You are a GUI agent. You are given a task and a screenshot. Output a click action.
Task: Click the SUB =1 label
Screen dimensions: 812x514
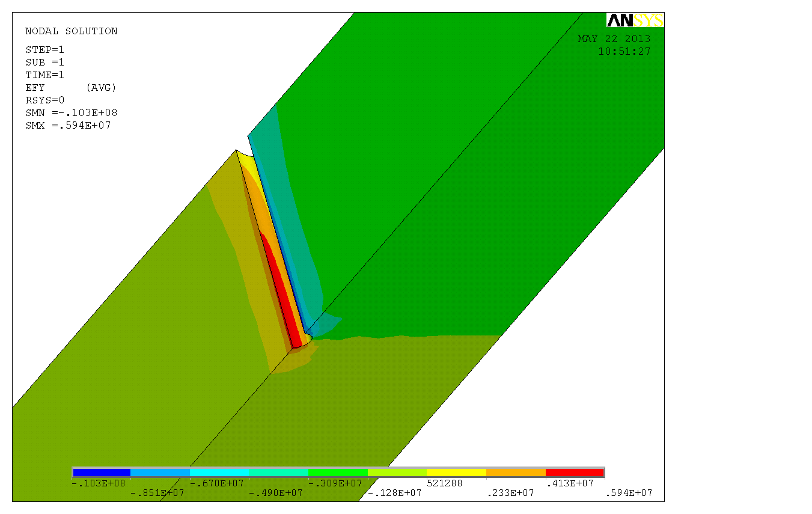pos(44,63)
